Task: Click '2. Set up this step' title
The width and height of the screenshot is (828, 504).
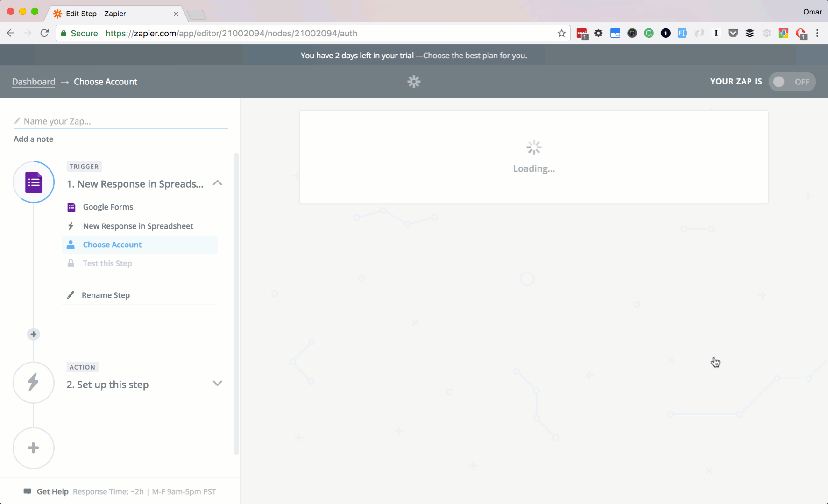Action: click(107, 385)
